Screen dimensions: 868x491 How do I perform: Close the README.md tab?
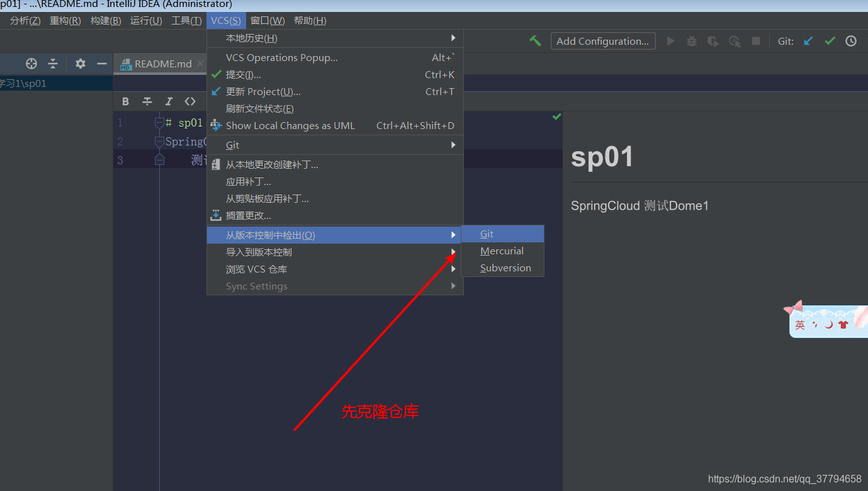[200, 64]
